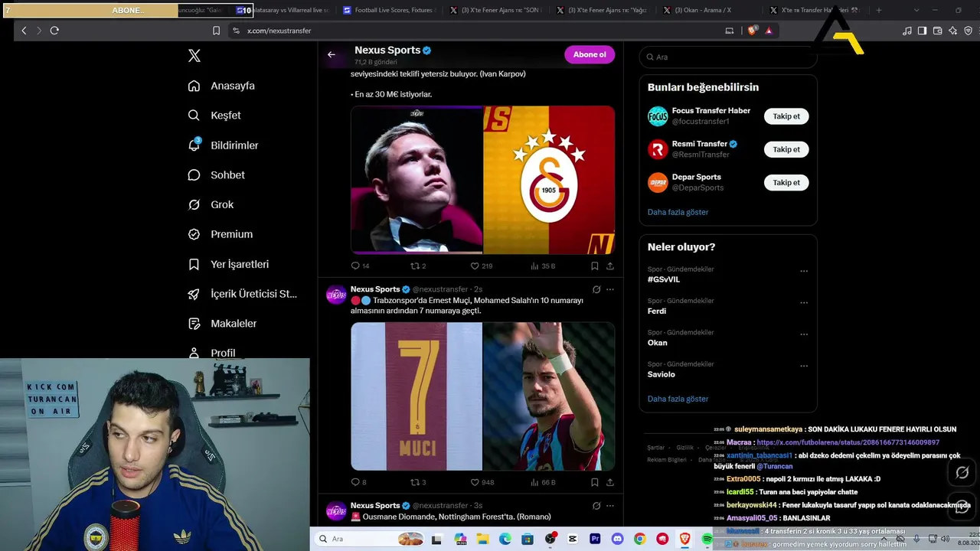Open Keşfet from the sidebar
The height and width of the screenshot is (551, 980).
pyautogui.click(x=214, y=116)
